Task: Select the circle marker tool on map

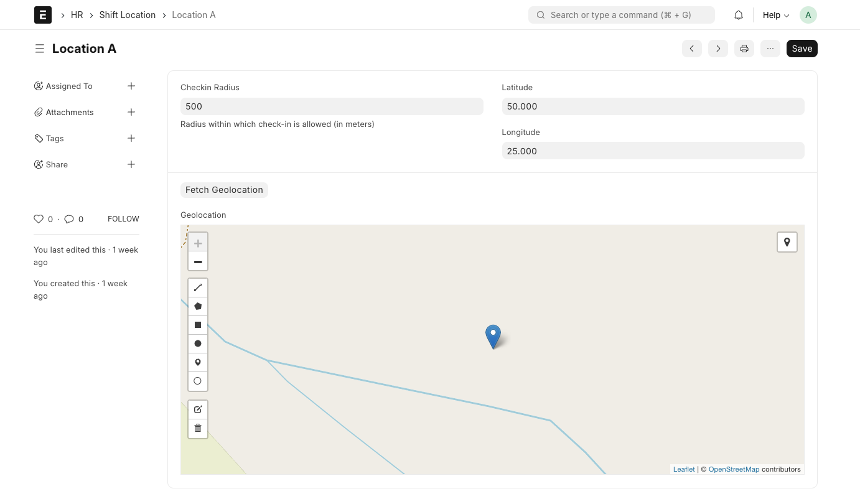Action: pos(198,381)
